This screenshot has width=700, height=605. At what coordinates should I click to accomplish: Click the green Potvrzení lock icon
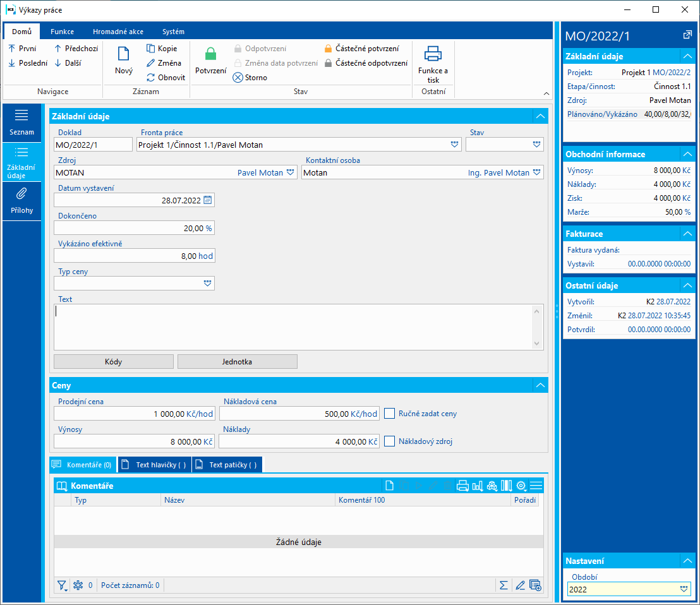210,55
